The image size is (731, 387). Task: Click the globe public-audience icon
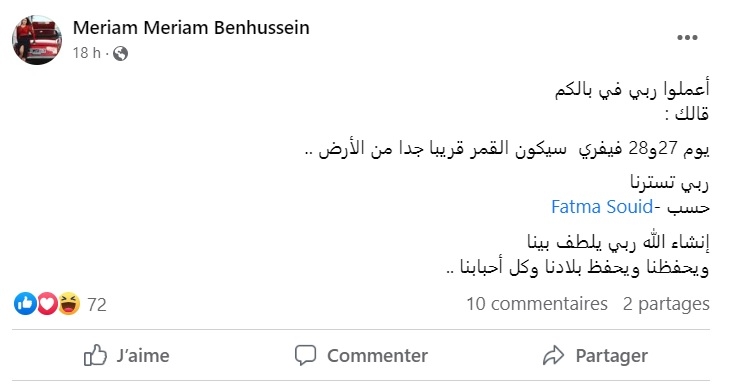coord(120,54)
